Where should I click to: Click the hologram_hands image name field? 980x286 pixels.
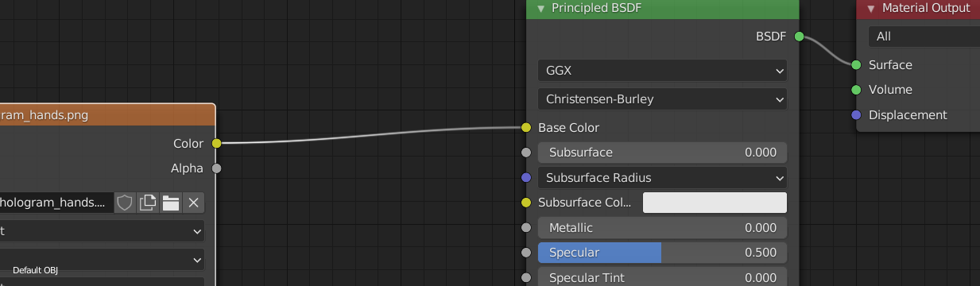click(x=56, y=203)
